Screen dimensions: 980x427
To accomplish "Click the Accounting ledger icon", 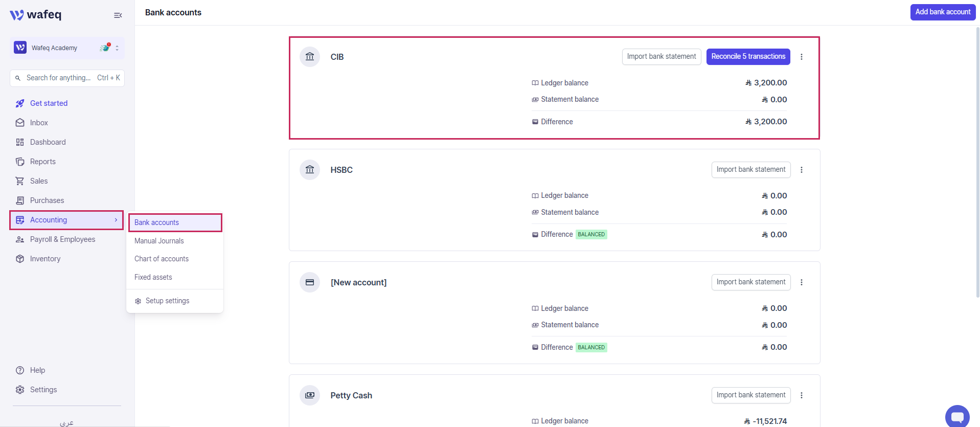I will click(20, 220).
